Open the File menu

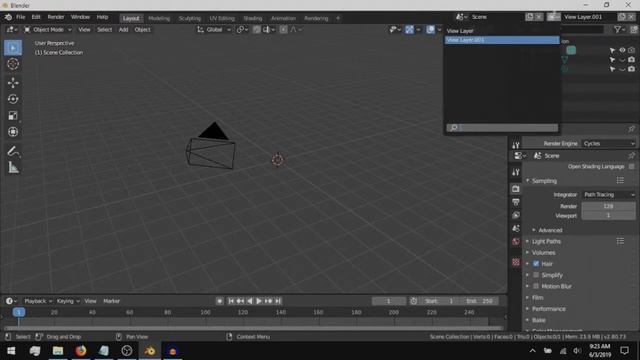point(20,17)
